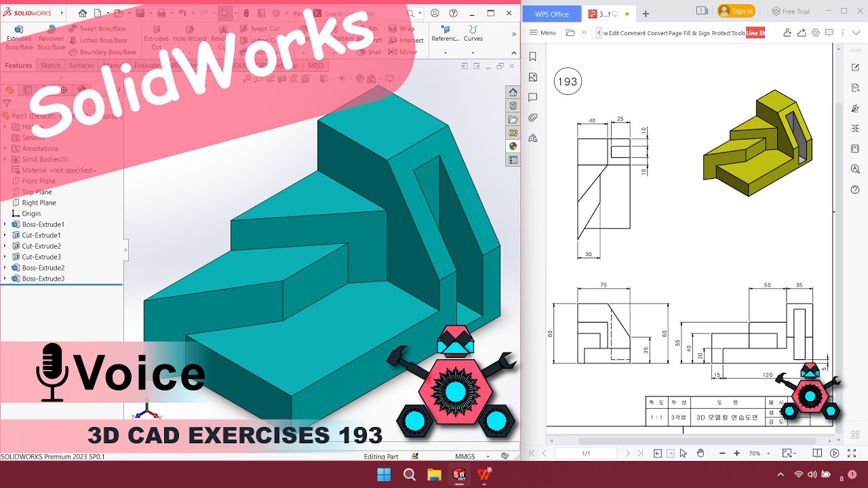Open the WPS Menu button

tap(542, 33)
